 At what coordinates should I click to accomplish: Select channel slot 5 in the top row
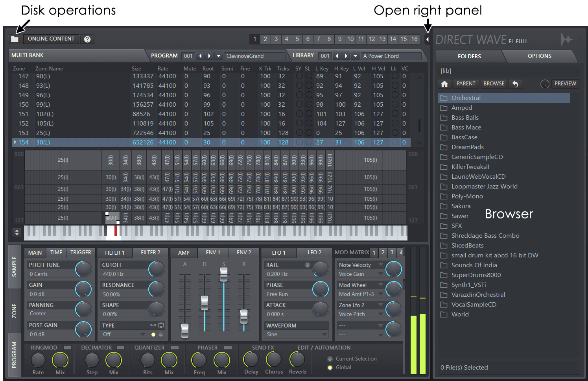point(297,39)
